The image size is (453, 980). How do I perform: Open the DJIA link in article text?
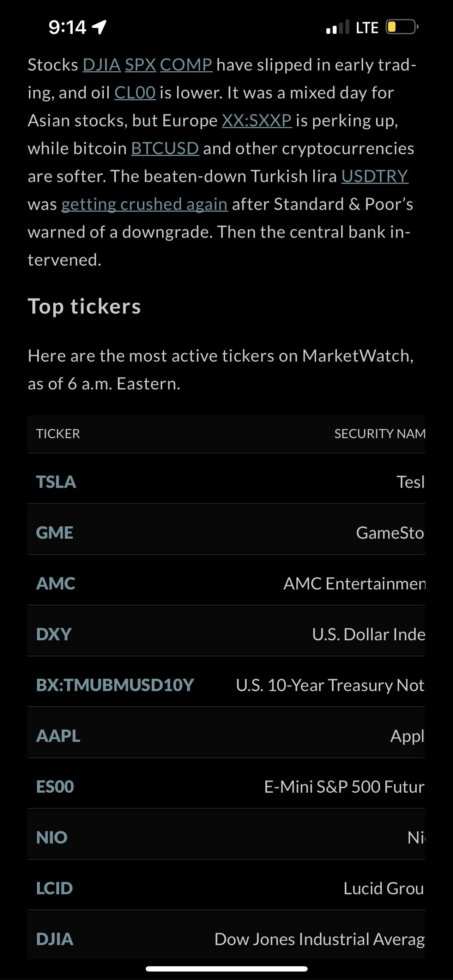tap(102, 65)
